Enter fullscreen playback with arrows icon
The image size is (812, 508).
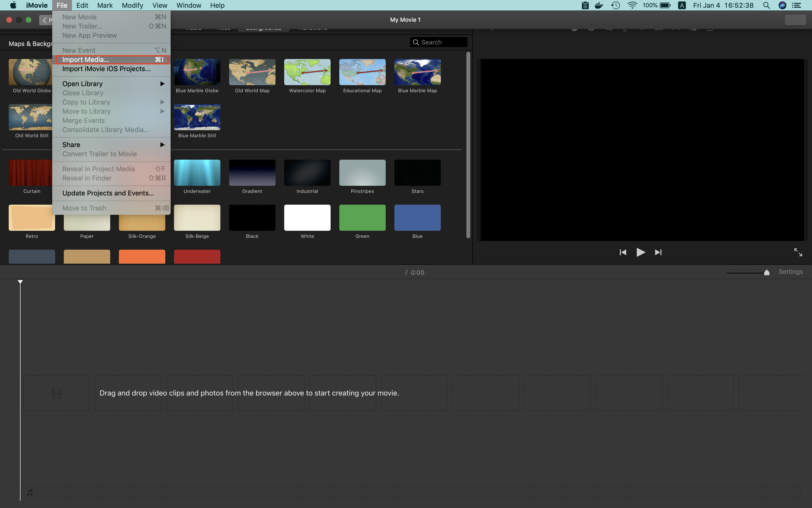coord(798,252)
